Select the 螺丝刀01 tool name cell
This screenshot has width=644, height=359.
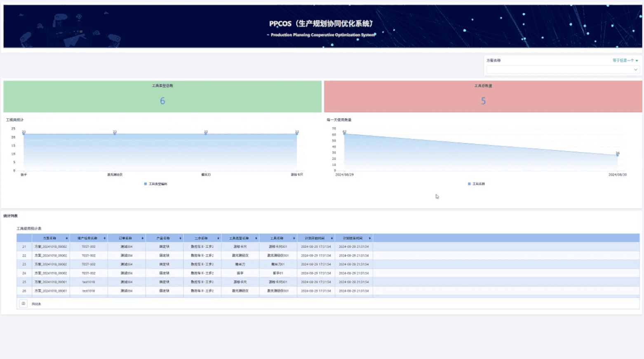(x=278, y=265)
